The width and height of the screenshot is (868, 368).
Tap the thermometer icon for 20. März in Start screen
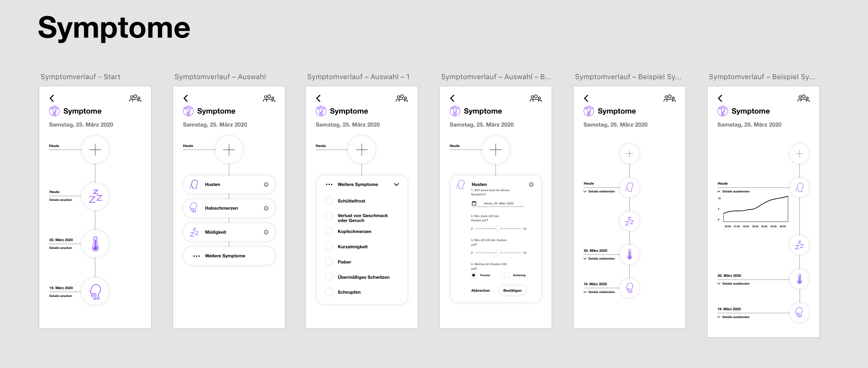coord(95,244)
